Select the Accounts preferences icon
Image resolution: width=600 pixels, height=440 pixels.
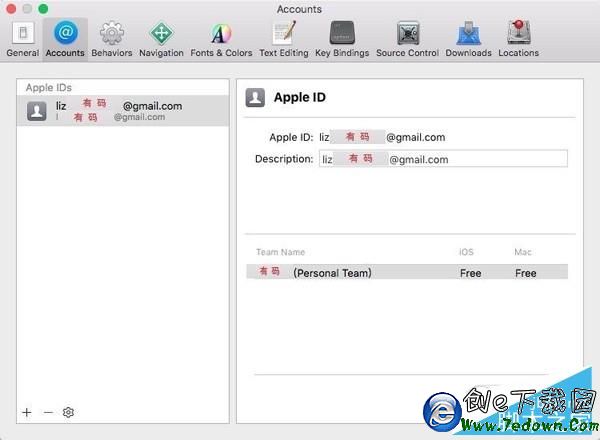[x=65, y=39]
